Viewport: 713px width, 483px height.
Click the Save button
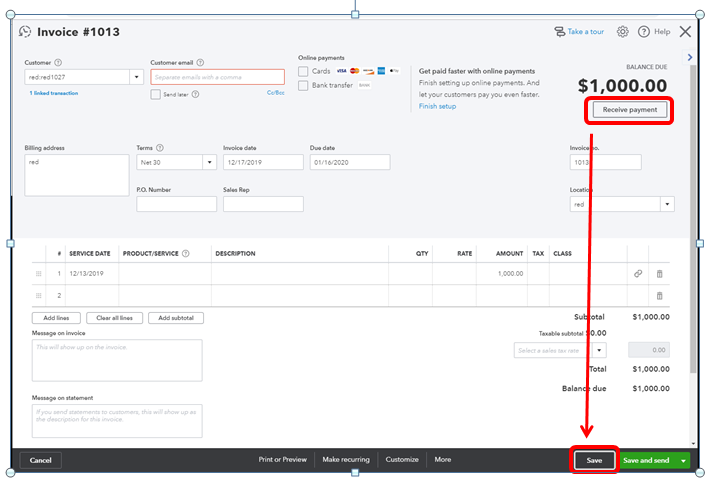tap(594, 461)
